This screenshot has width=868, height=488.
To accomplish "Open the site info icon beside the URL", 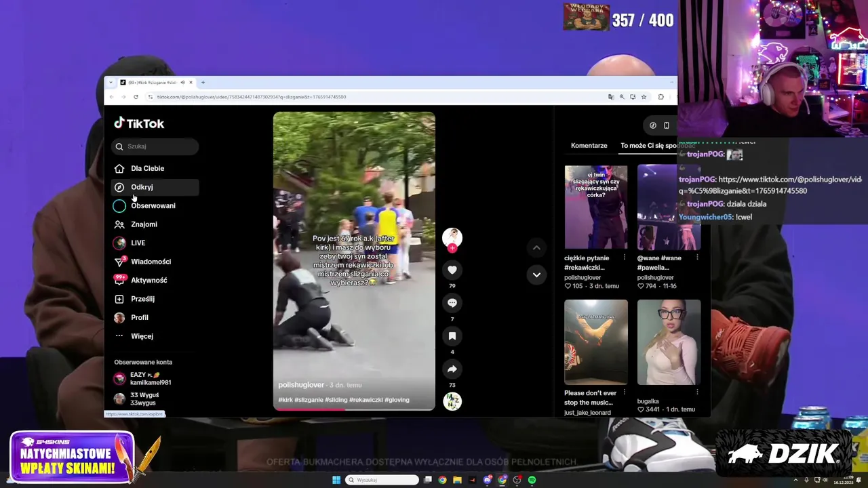I will pos(150,97).
